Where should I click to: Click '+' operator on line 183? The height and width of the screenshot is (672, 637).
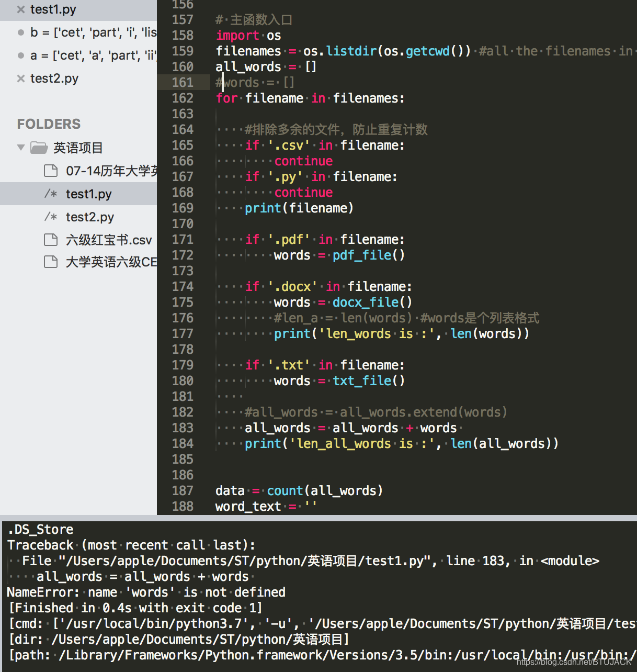409,428
